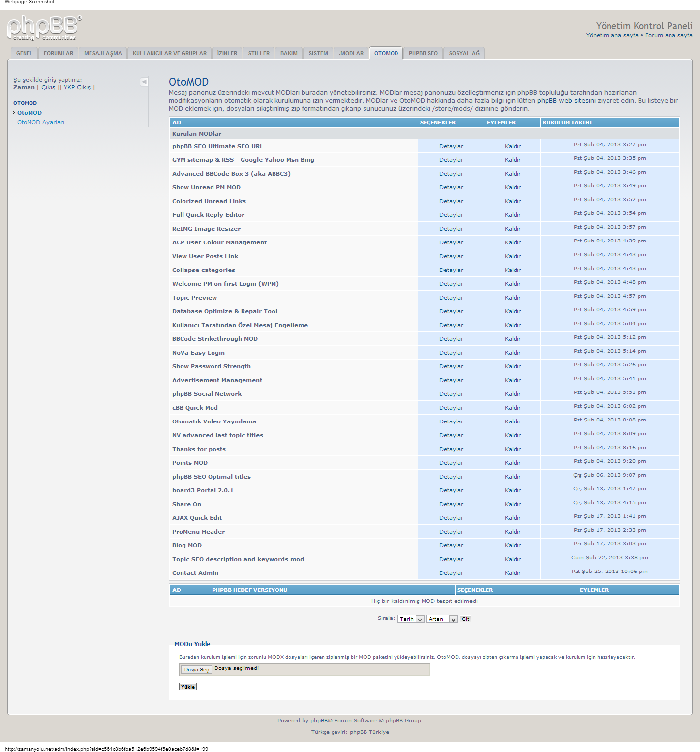Viewport: 700px width, 752px height.
Task: Collapse the sidebar menu arrow
Action: click(x=144, y=82)
